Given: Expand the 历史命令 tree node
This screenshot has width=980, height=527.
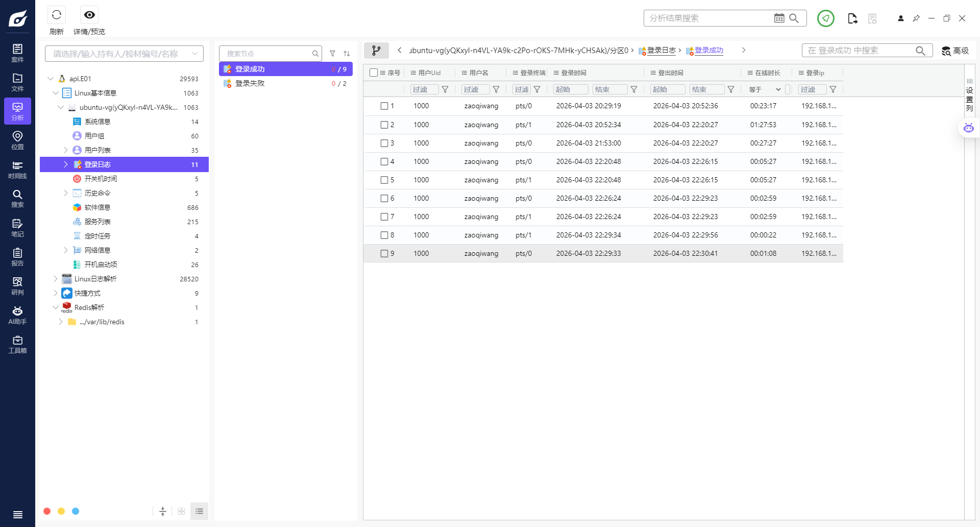Looking at the screenshot, I should (66, 193).
